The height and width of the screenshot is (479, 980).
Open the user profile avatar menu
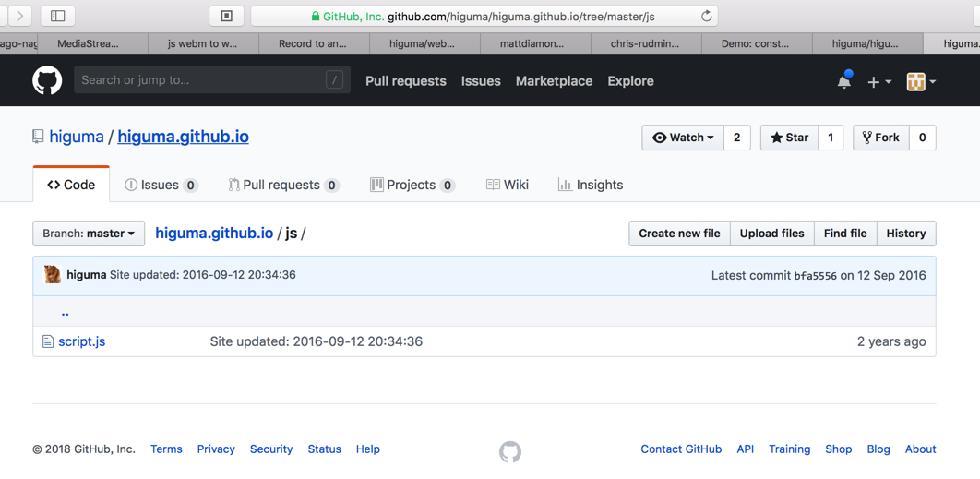920,81
